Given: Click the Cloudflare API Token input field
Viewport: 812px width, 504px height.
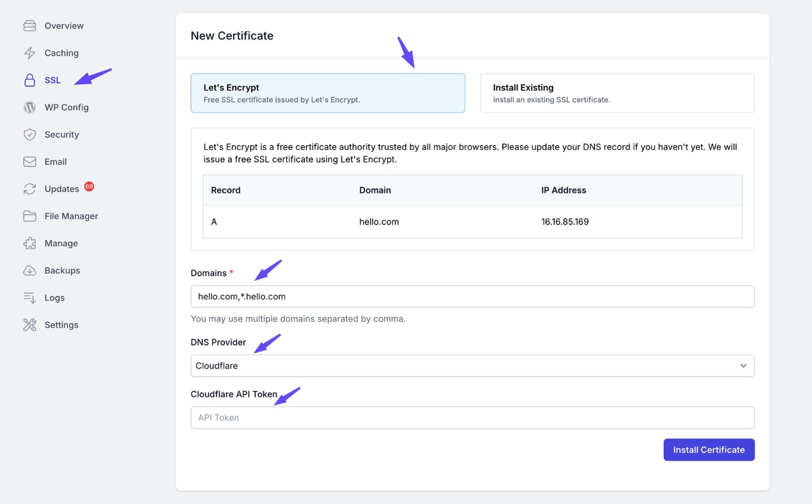Looking at the screenshot, I should 472,418.
